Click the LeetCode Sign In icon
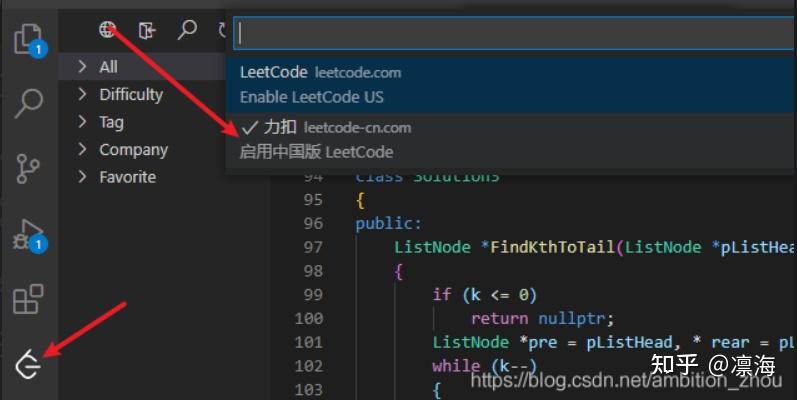The image size is (797, 400). tap(147, 30)
